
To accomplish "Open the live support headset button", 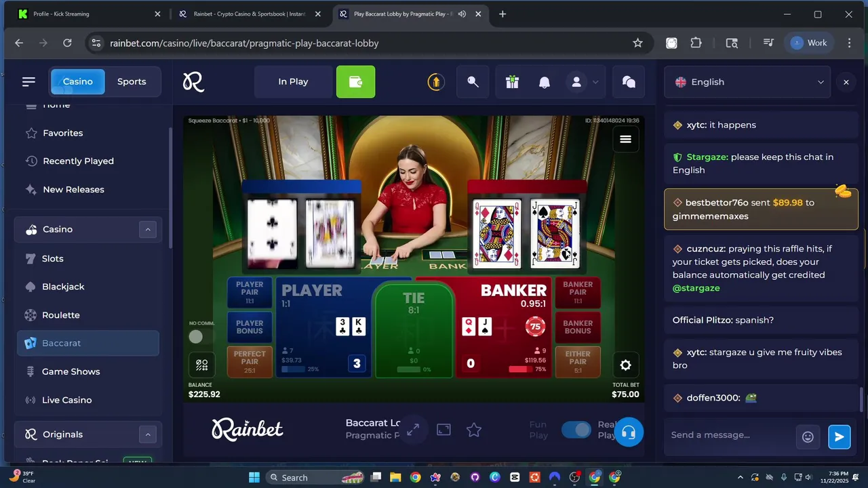I will pyautogui.click(x=629, y=432).
